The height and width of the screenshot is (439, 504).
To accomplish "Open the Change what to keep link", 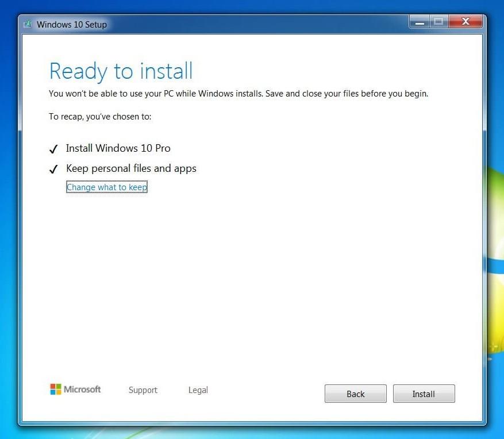I will click(107, 187).
